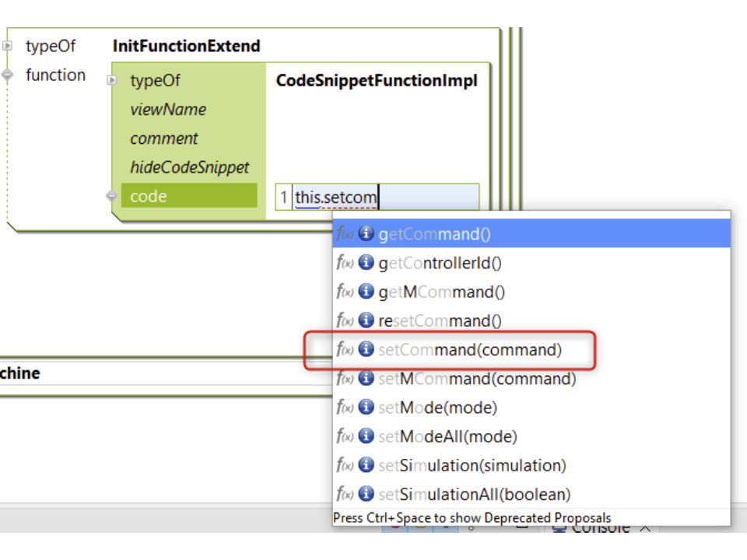Image resolution: width=747 pixels, height=560 pixels.
Task: Collapse the function property node
Action: coord(8,75)
